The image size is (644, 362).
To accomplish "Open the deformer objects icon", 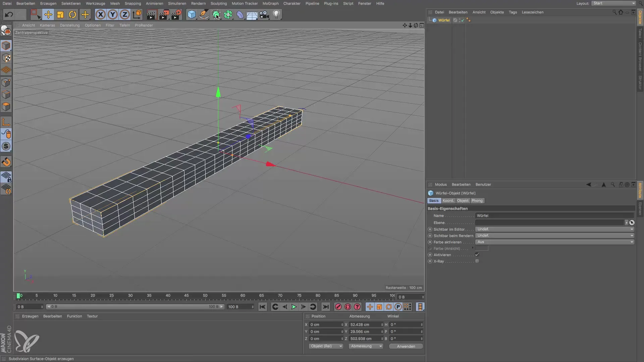I will (x=240, y=15).
